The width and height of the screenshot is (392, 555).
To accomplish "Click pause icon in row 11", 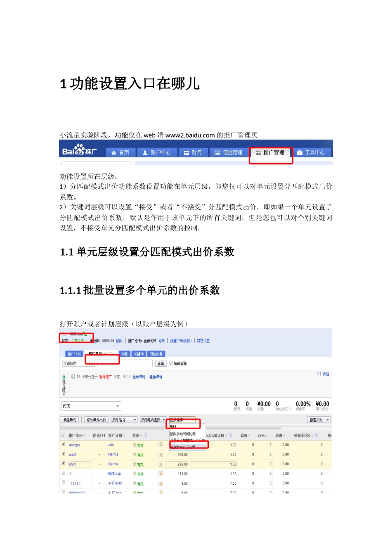I will click(161, 474).
